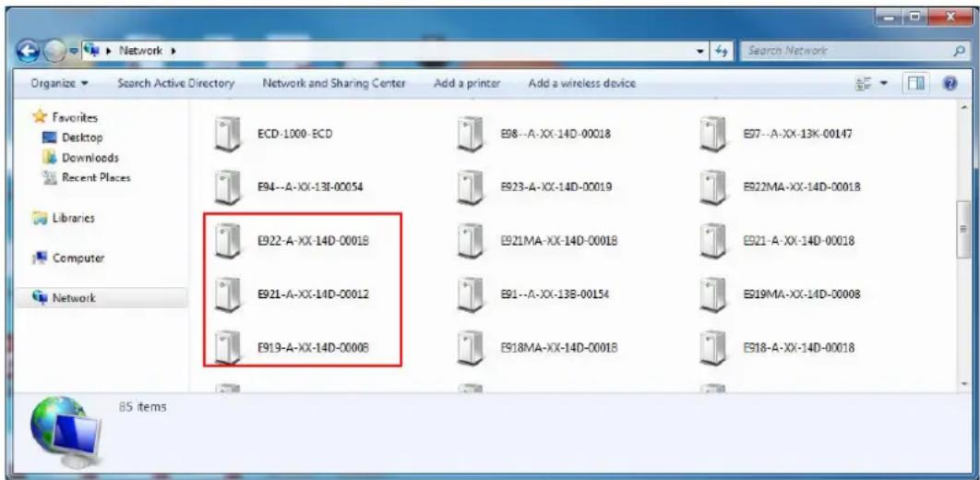This screenshot has height=480, width=980.
Task: Click the 85 items status text
Action: pyautogui.click(x=142, y=407)
